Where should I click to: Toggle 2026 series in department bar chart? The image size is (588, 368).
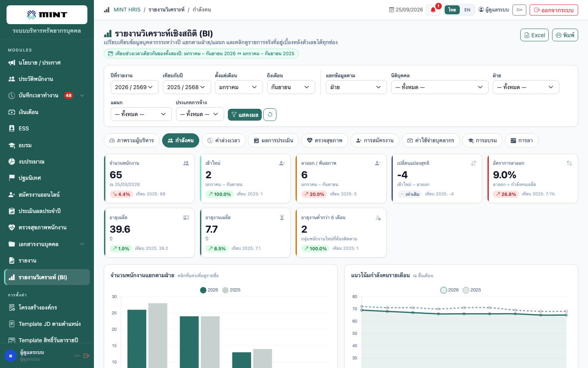[x=209, y=290]
